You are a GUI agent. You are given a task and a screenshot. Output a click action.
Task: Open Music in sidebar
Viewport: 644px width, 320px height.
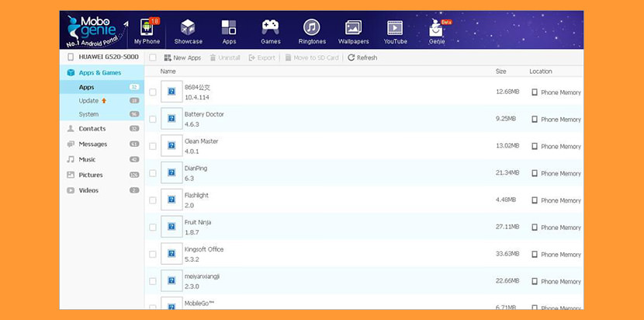click(102, 159)
